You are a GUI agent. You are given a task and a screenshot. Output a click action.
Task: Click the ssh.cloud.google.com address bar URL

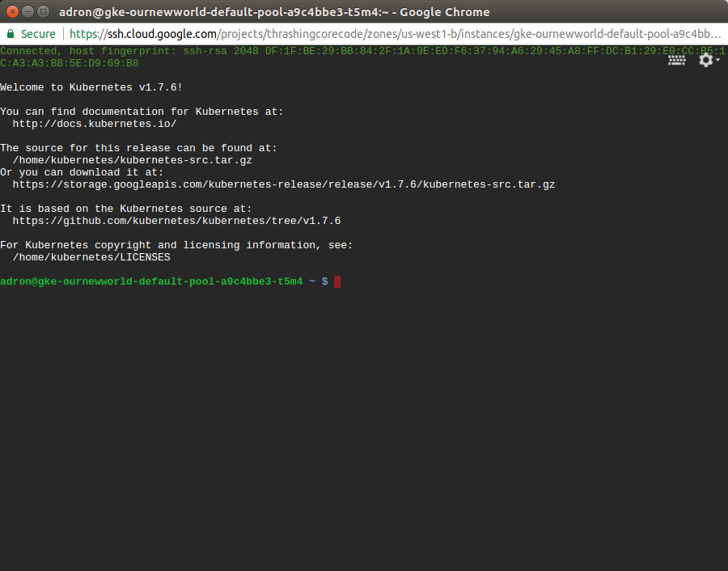395,34
